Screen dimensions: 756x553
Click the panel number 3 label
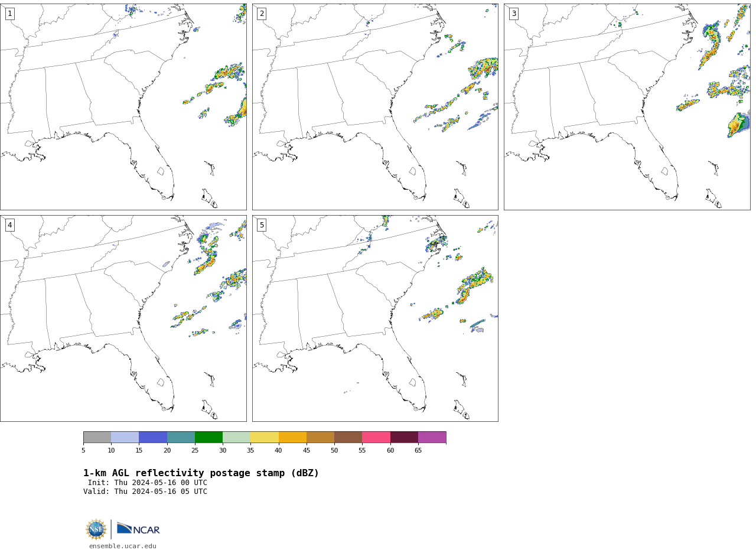(513, 14)
